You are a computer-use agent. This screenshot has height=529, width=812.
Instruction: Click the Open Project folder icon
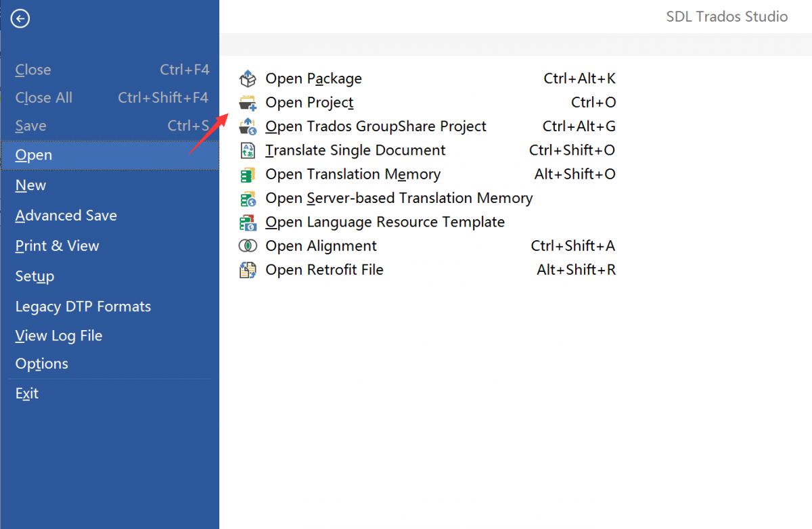[248, 103]
